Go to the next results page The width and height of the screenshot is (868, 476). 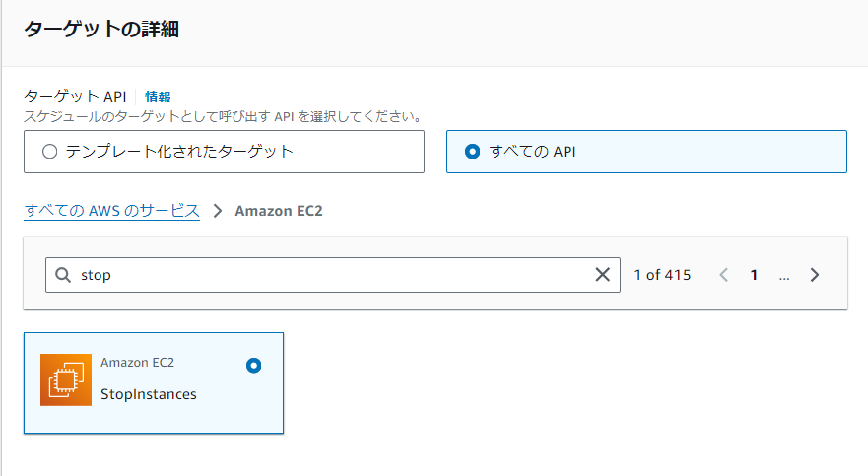[814, 275]
